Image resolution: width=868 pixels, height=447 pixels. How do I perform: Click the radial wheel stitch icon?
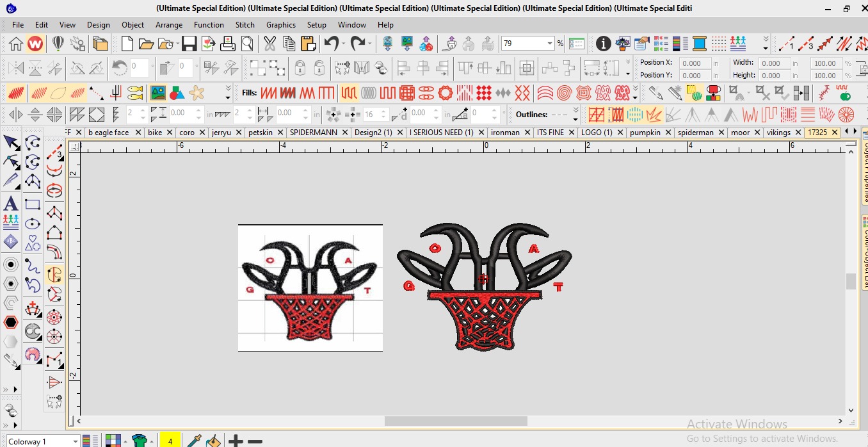click(x=846, y=115)
